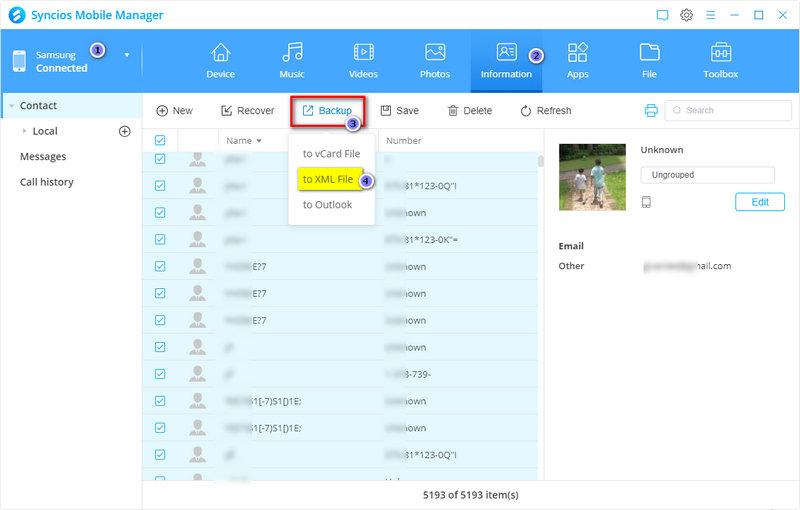Image resolution: width=800 pixels, height=510 pixels.
Task: Choose to Outlook option
Action: click(x=327, y=205)
